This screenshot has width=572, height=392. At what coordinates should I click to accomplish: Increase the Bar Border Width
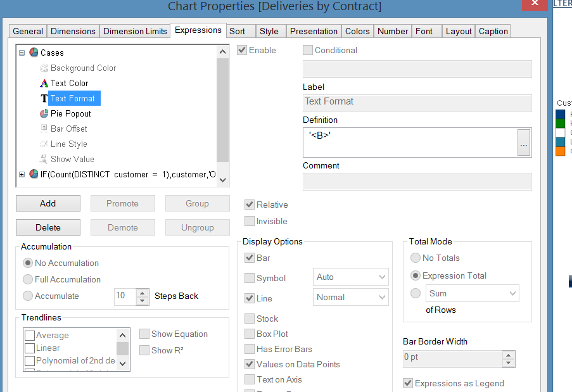[508, 355]
